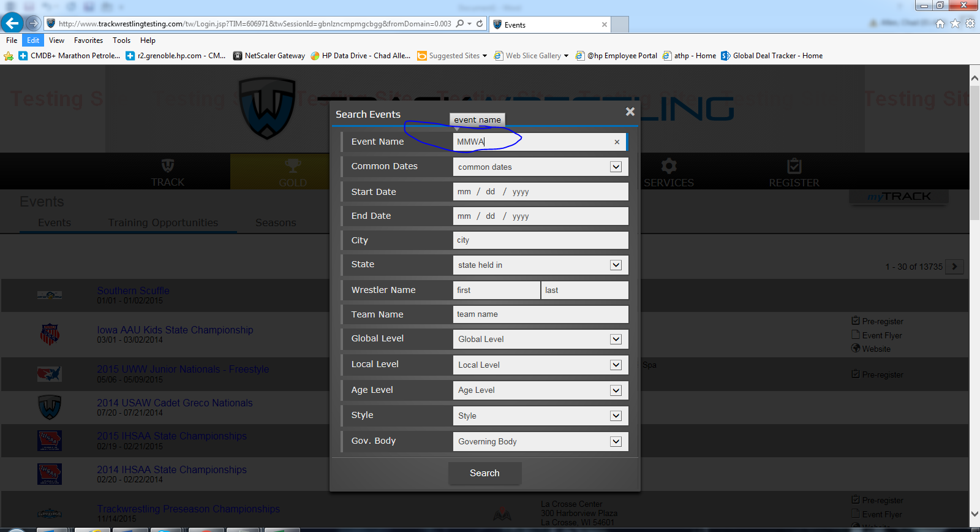The height and width of the screenshot is (532, 980).
Task: Click the Iowa AAU event logo thumbnail
Action: click(50, 335)
